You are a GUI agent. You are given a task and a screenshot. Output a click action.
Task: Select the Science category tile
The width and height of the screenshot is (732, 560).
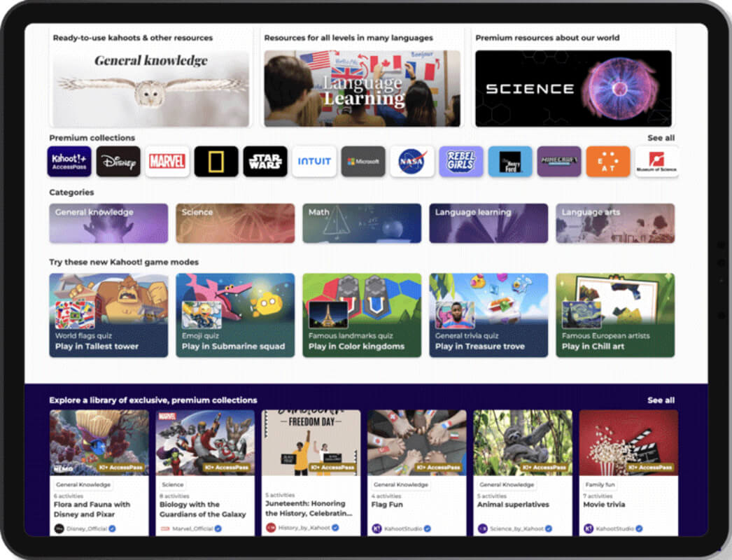click(x=235, y=223)
